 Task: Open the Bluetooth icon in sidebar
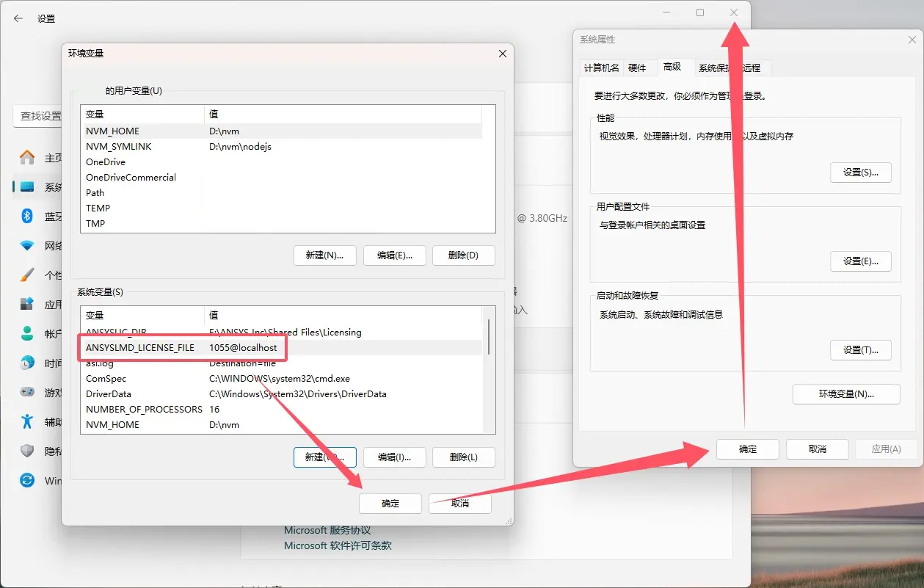[x=27, y=216]
